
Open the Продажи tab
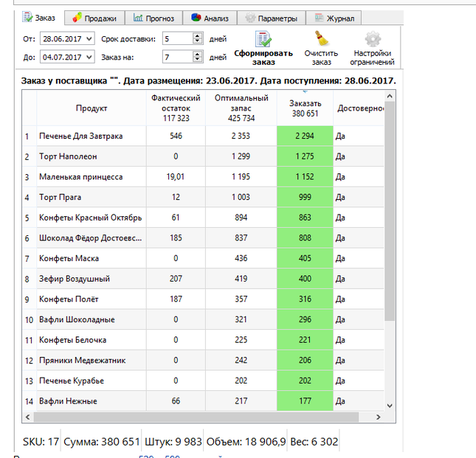pyautogui.click(x=94, y=18)
